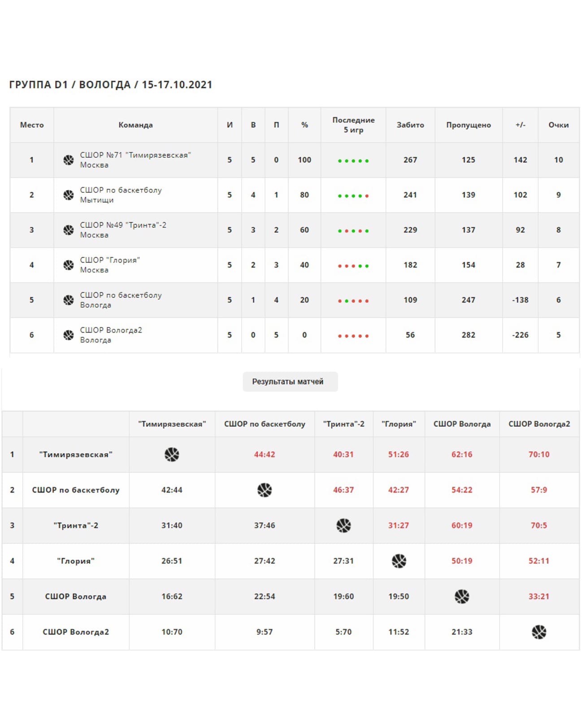Open match score 70:5 for Тринта-2
The height and width of the screenshot is (728, 582).
coord(539,525)
